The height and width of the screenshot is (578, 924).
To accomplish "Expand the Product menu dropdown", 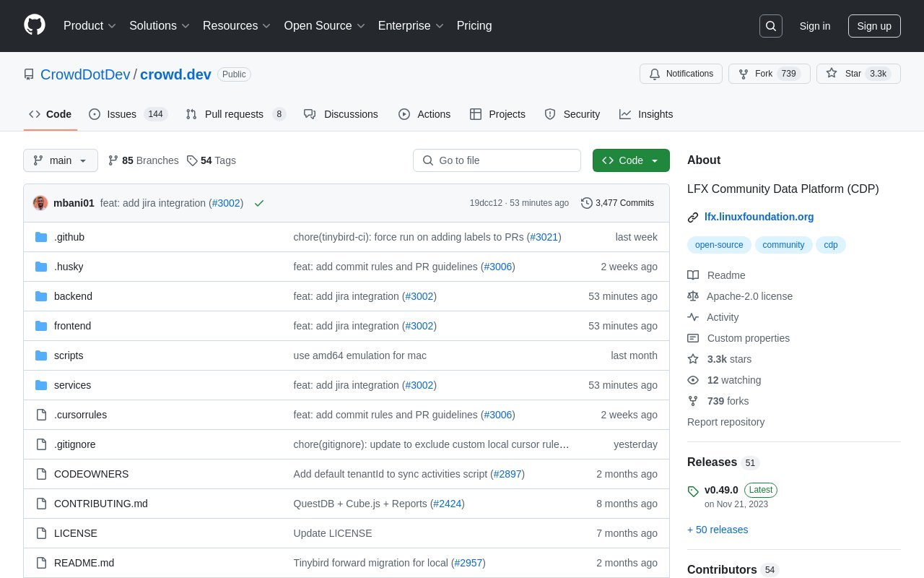I will coord(90,26).
